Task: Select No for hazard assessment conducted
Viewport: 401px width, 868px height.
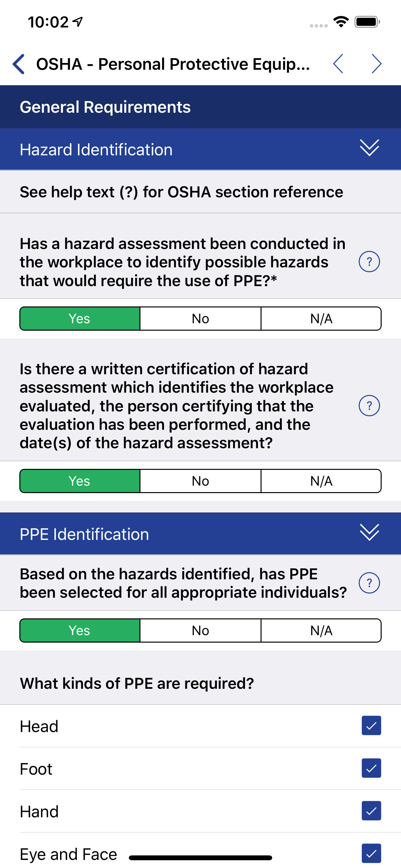Action: [200, 318]
